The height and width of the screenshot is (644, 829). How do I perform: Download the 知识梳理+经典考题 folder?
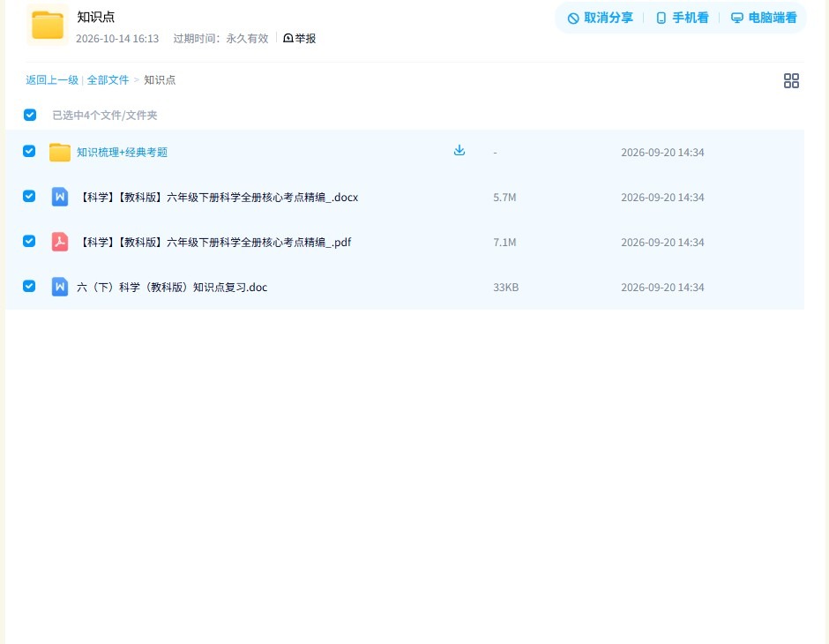click(459, 150)
